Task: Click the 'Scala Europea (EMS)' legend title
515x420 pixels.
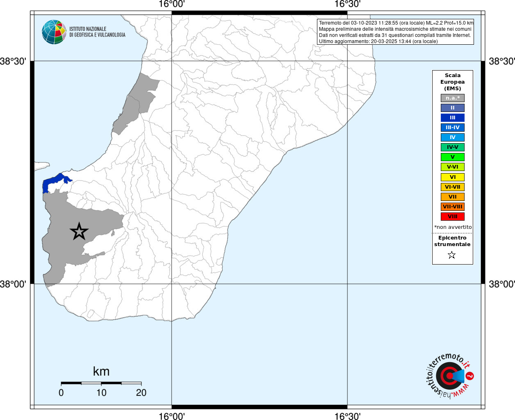Action: [x=453, y=82]
